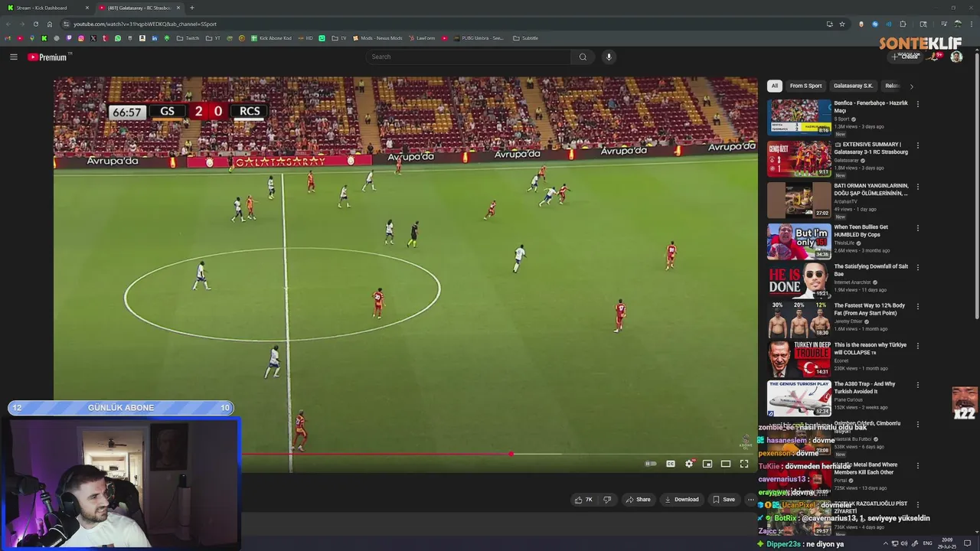980x551 pixels.
Task: Open a new browser tab with plus
Action: coord(191,8)
